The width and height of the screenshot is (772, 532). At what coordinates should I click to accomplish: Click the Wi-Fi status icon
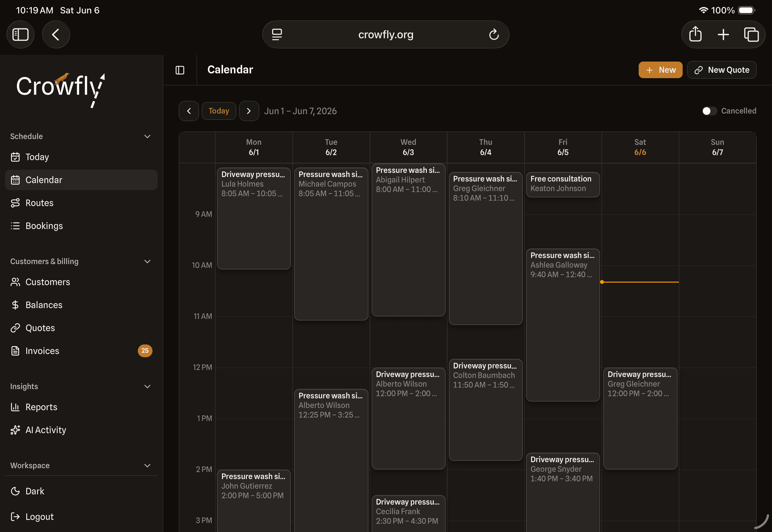click(x=703, y=10)
